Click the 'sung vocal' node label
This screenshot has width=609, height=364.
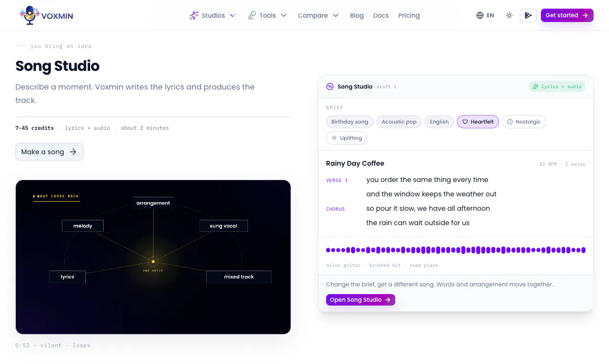coord(223,226)
